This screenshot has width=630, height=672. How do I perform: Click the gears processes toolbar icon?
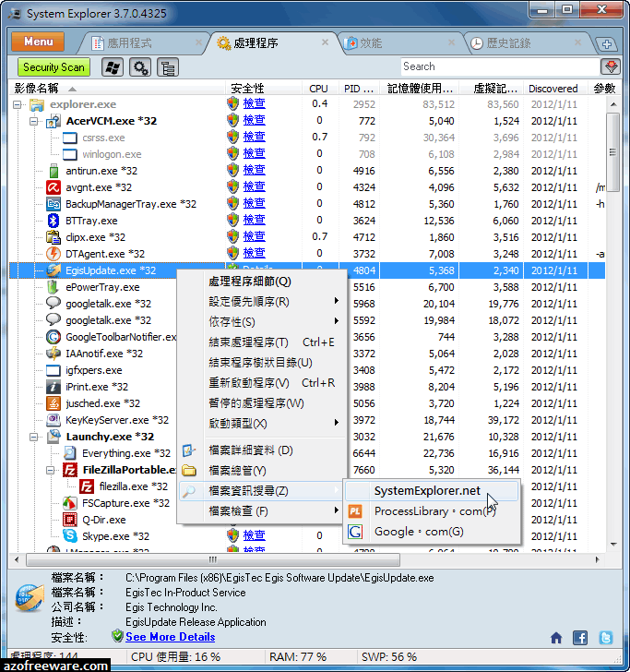tap(140, 67)
